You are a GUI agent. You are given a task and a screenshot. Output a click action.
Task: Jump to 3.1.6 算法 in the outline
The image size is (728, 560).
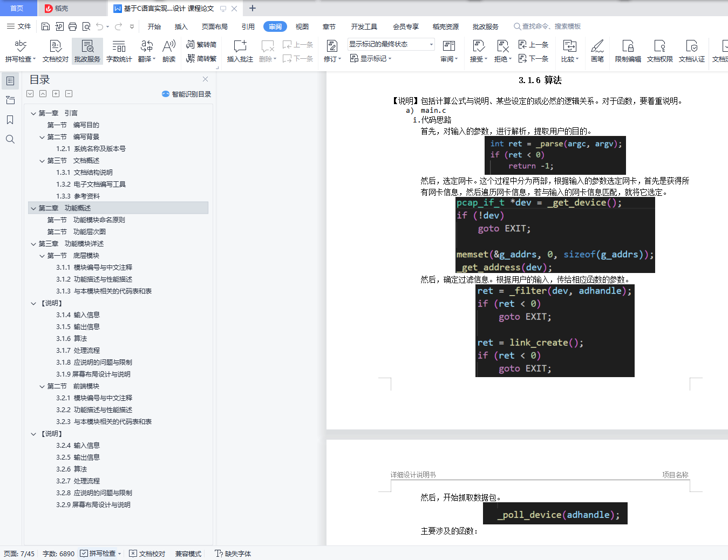[x=72, y=339]
